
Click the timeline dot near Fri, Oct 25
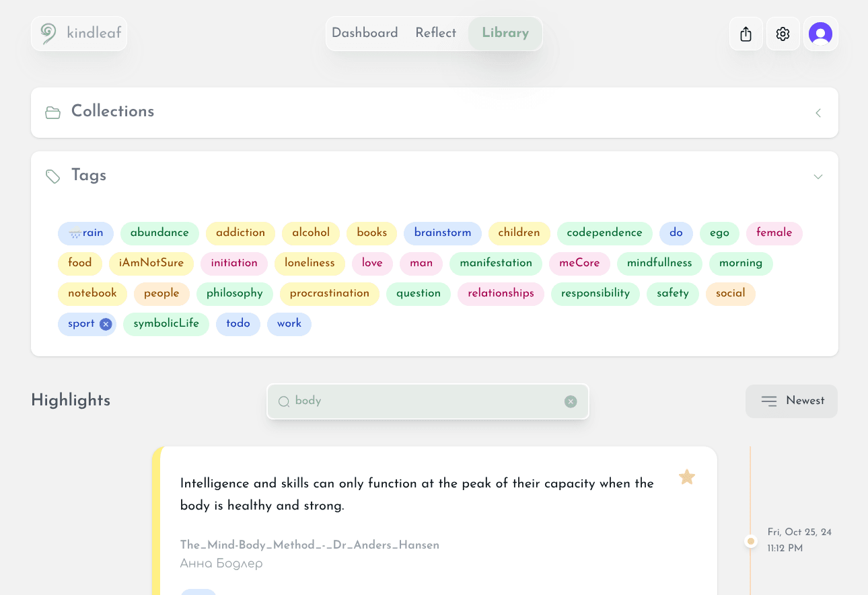click(750, 541)
